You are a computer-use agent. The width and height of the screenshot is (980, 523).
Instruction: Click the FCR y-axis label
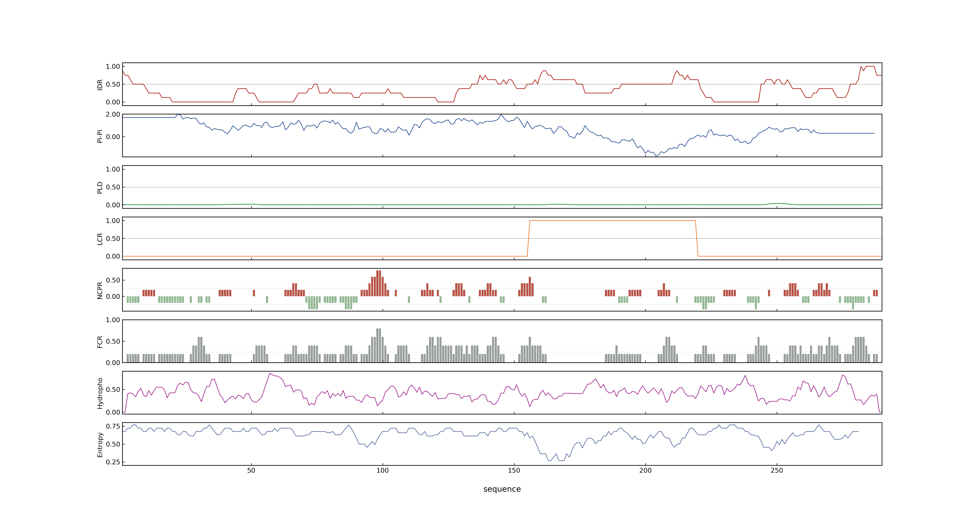click(x=100, y=341)
